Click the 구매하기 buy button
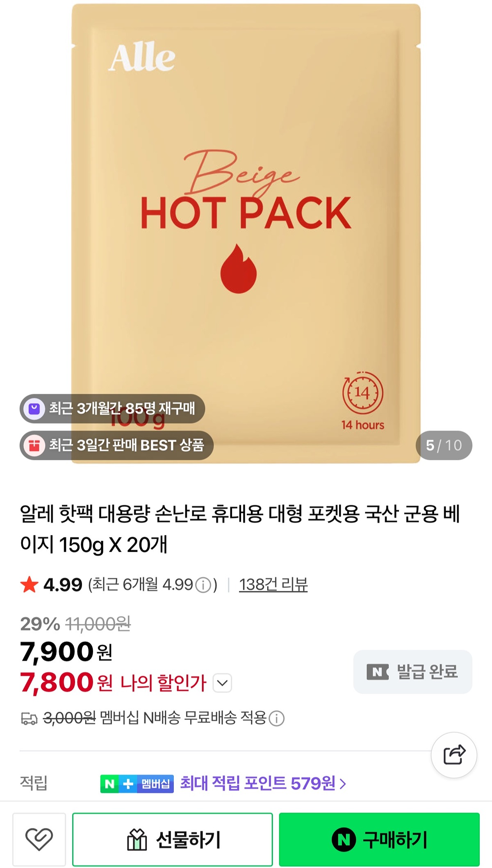Screen dimensions: 492x868 click(379, 839)
